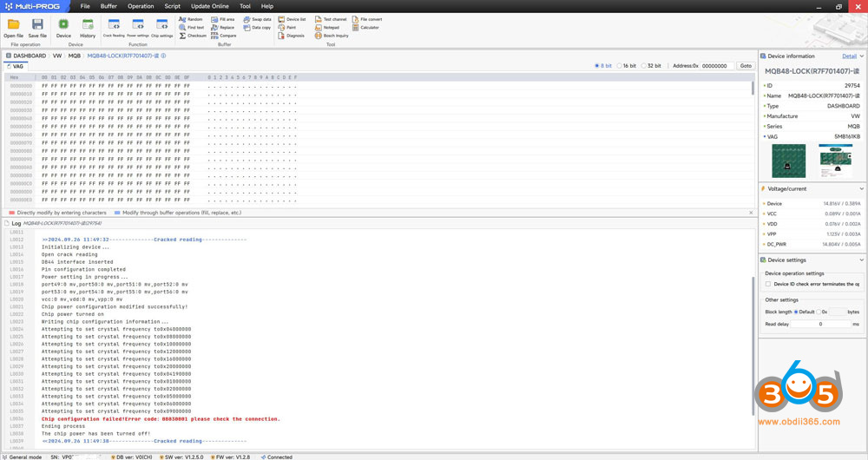Screen dimensions: 868x460
Task: Select the 0x block length radio
Action: 819,312
